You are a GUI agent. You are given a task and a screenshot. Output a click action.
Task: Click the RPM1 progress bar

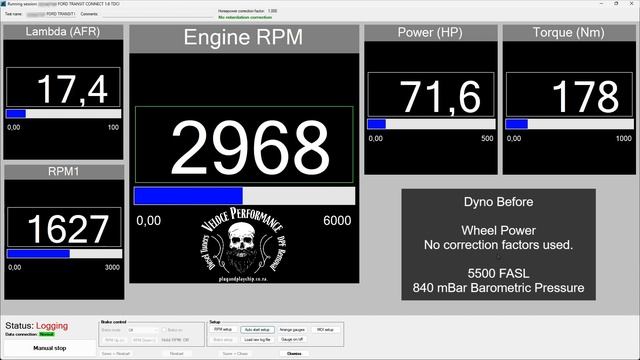tap(64, 253)
